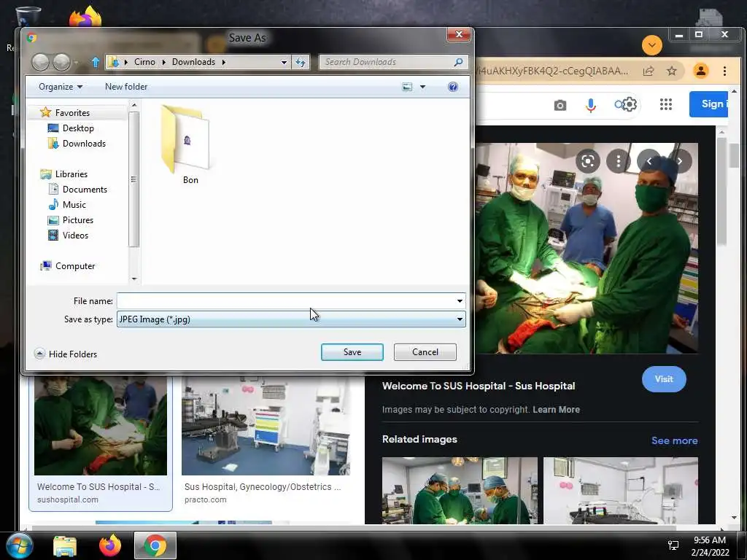The width and height of the screenshot is (747, 560).
Task: Click Chrome's search by image camera icon
Action: pyautogui.click(x=560, y=105)
